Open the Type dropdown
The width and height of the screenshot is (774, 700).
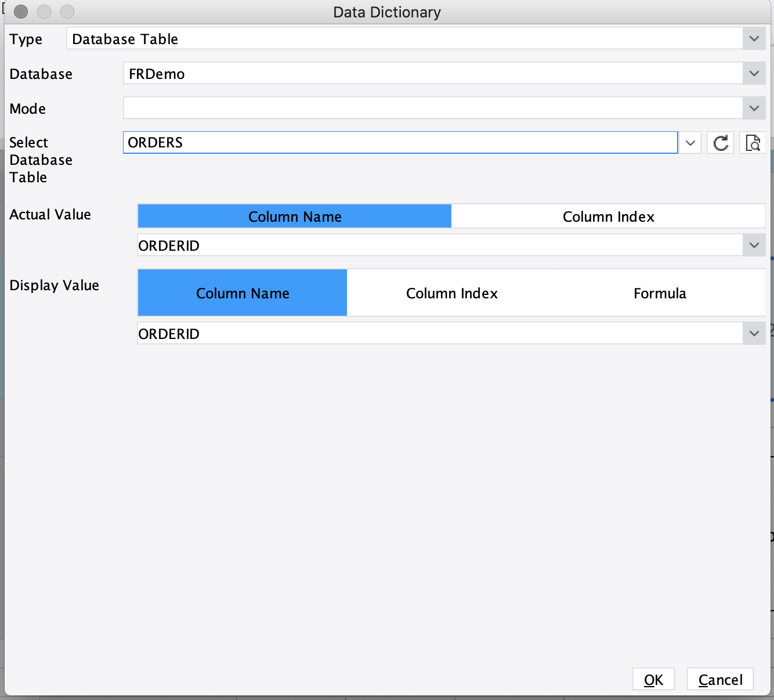(754, 39)
